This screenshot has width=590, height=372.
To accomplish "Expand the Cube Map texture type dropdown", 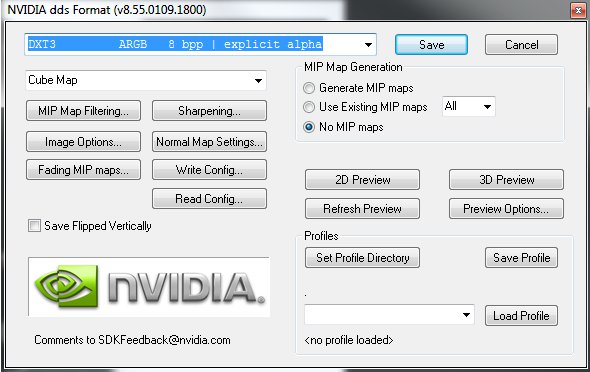I will click(x=146, y=80).
